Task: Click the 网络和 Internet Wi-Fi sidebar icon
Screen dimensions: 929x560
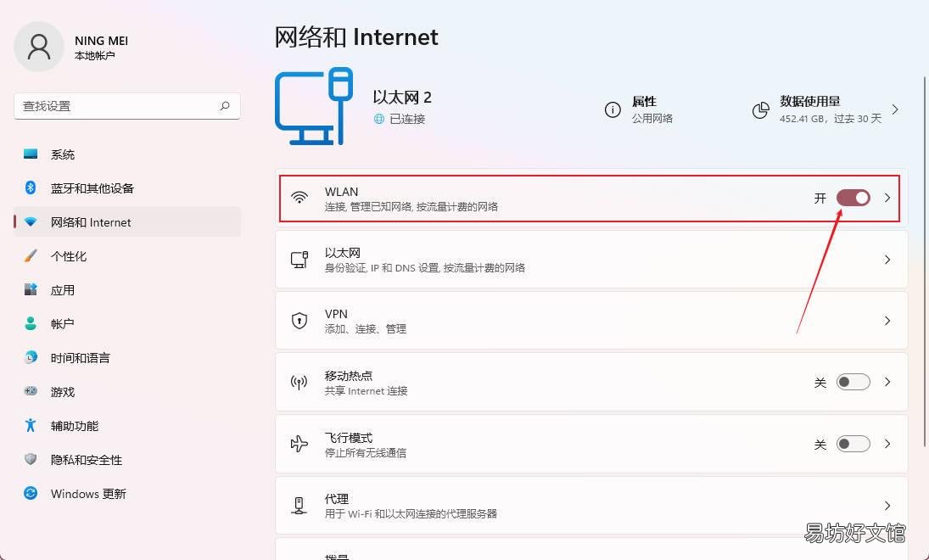Action: coord(31,222)
